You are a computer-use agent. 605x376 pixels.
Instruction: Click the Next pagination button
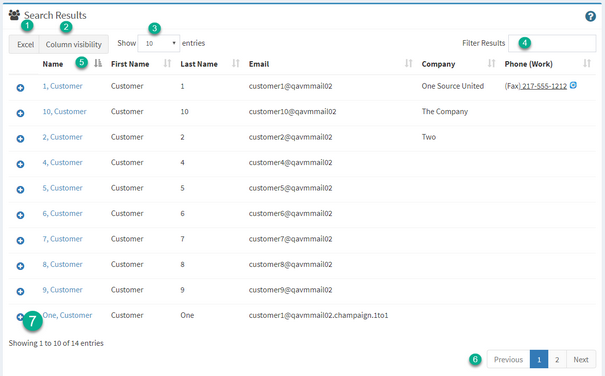(x=581, y=359)
